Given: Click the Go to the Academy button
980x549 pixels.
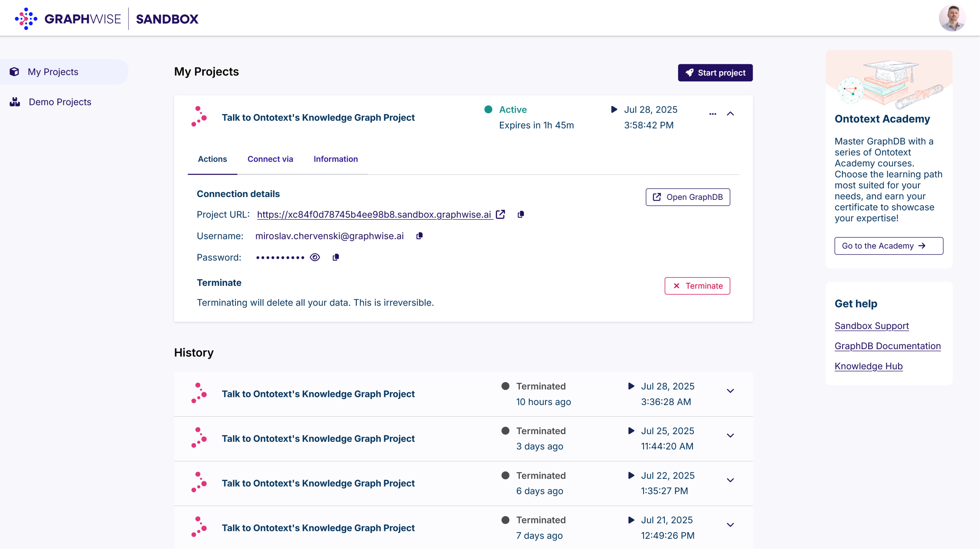Looking at the screenshot, I should click(x=889, y=246).
